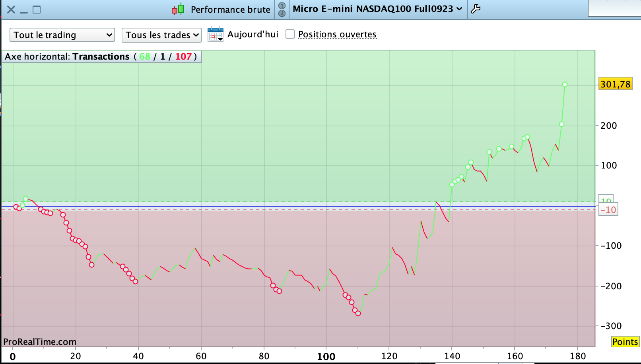The image size is (641, 364).
Task: Close the performance window with X
Action: (11, 10)
